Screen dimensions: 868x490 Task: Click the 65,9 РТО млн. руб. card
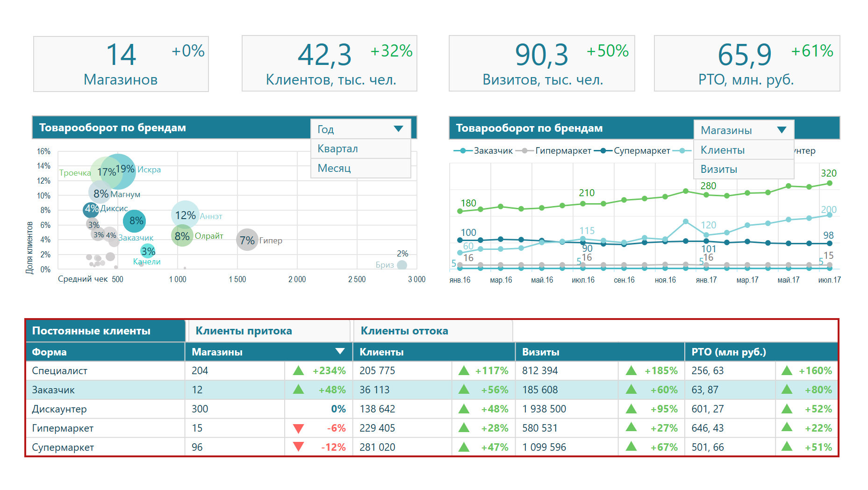click(x=746, y=64)
